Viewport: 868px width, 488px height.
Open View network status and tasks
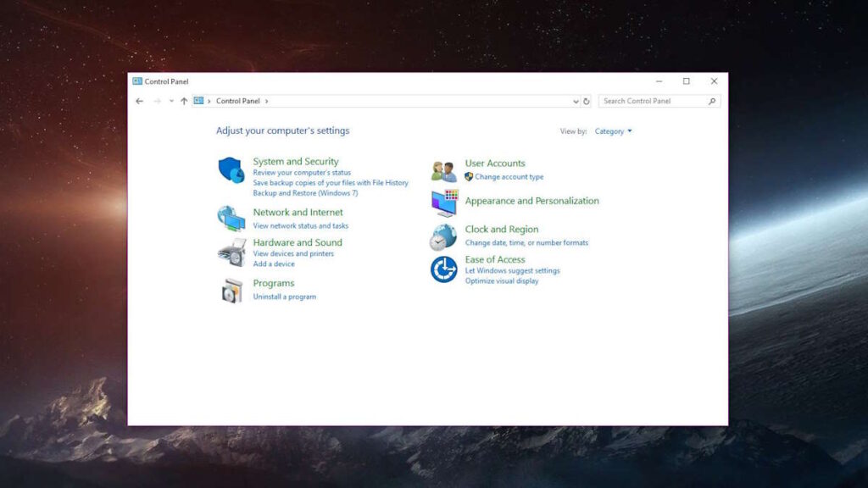[x=301, y=225]
